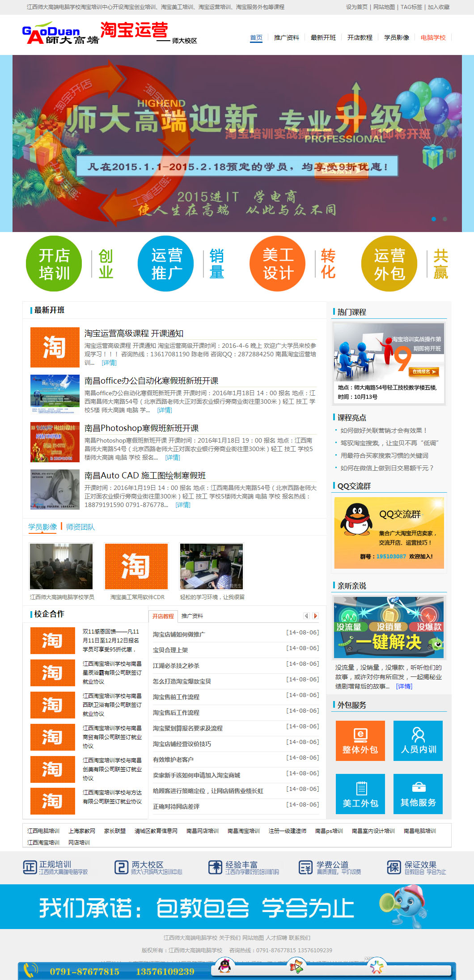Click 加入收藏 link at top
The image size is (474, 980).
pos(439,7)
